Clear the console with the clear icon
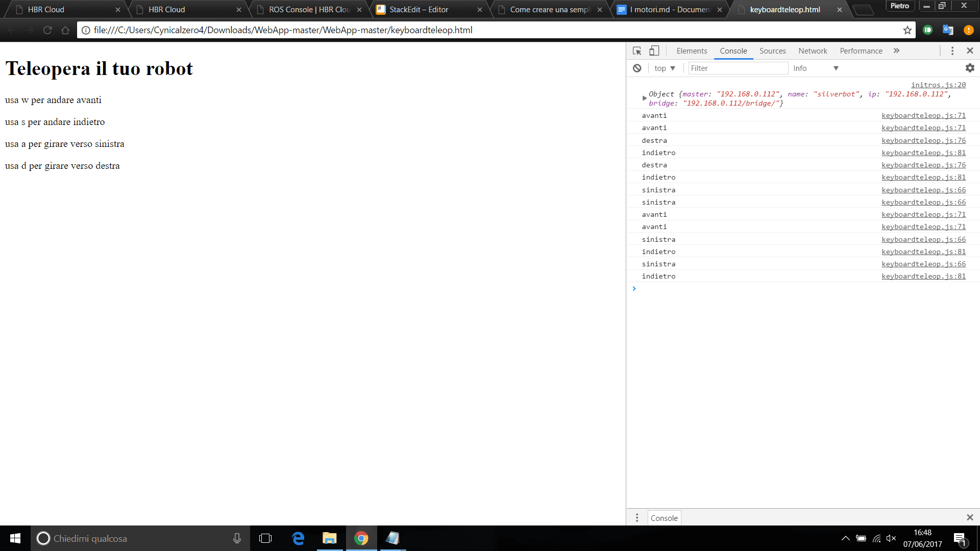 pos(637,68)
